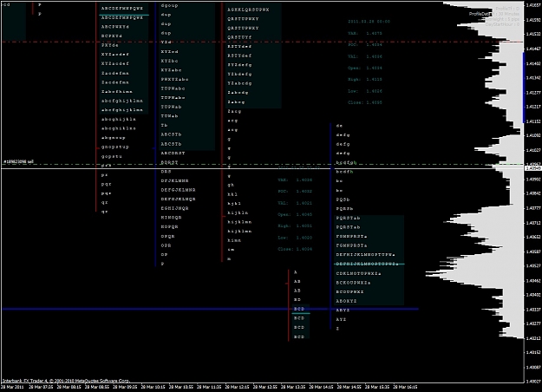The width and height of the screenshot is (542, 392).
Task: Click the 28 Mar 2011 time label
Action: [x=12, y=387]
